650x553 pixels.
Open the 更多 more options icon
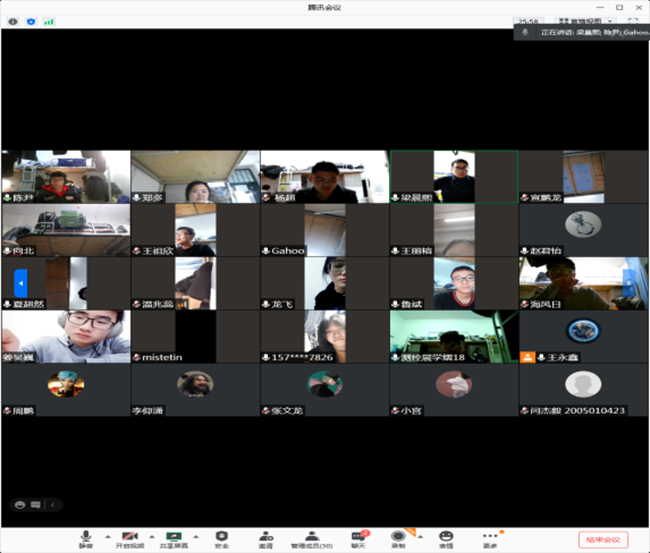click(490, 540)
